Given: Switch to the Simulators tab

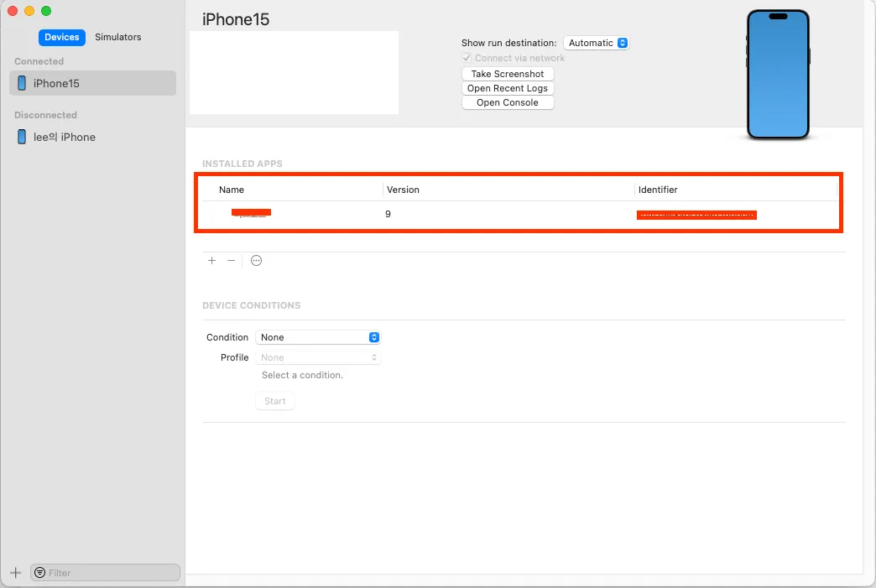Looking at the screenshot, I should coord(117,37).
